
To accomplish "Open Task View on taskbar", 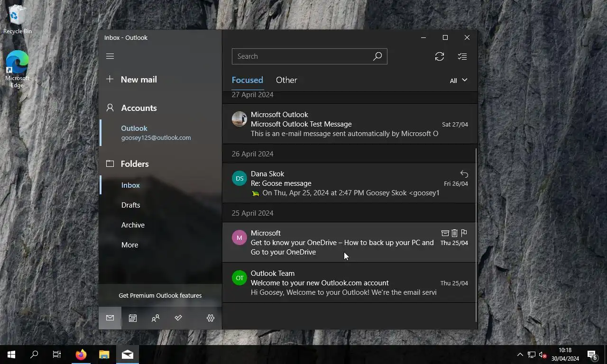I will (x=57, y=355).
